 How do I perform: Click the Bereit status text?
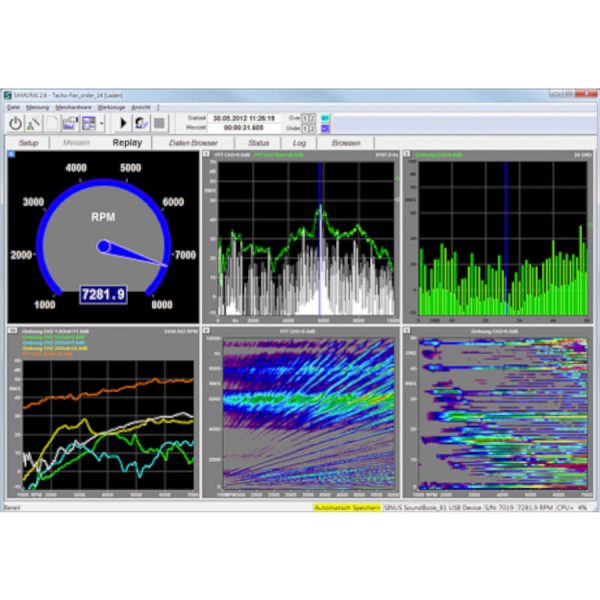click(x=11, y=508)
